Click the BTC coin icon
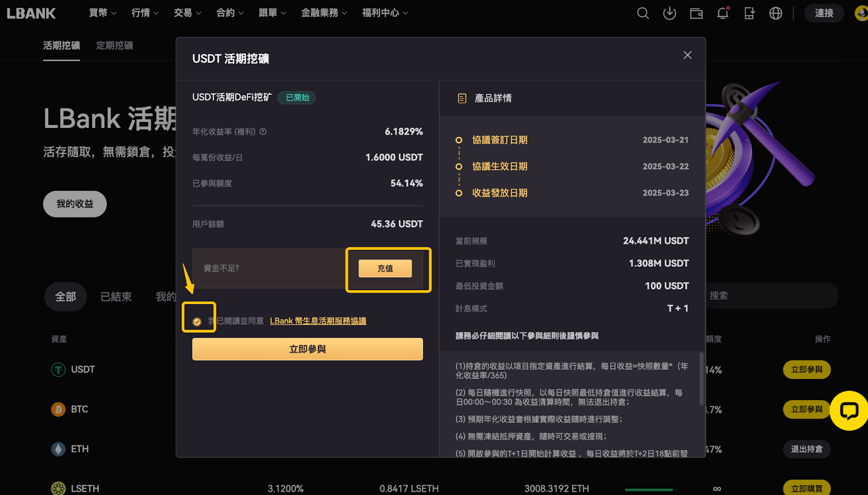This screenshot has width=868, height=495. pos(58,409)
